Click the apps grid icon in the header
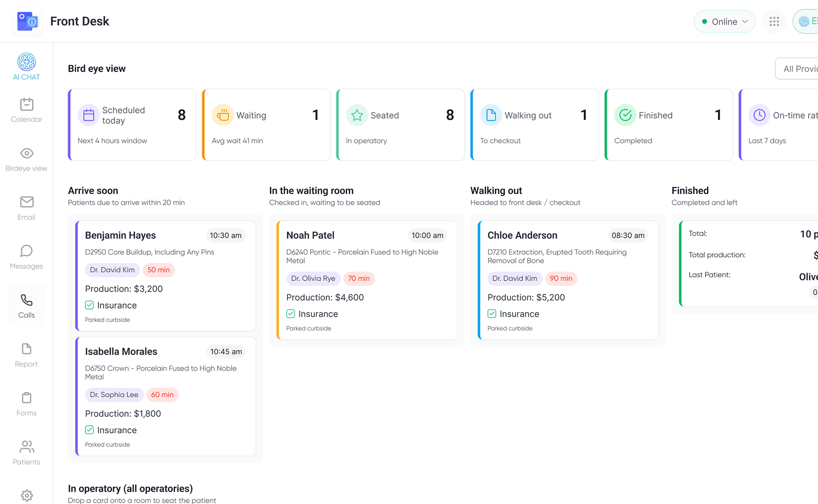The height and width of the screenshot is (504, 818). tap(774, 21)
